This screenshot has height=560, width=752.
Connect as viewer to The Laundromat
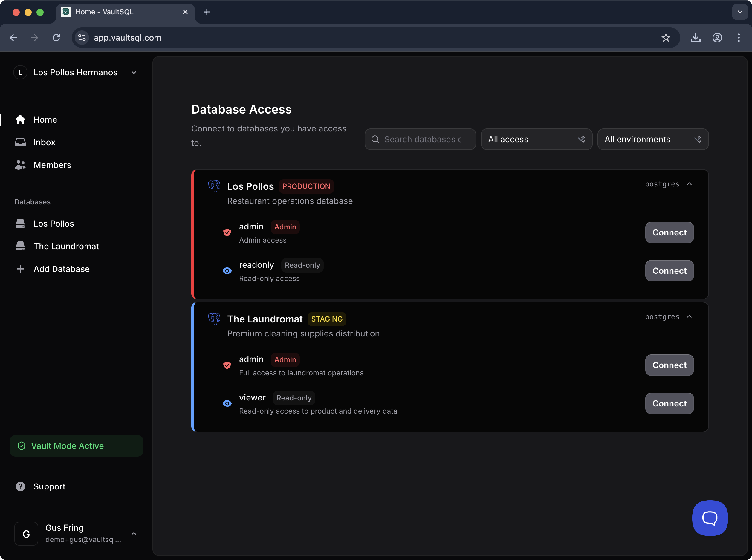(x=669, y=403)
